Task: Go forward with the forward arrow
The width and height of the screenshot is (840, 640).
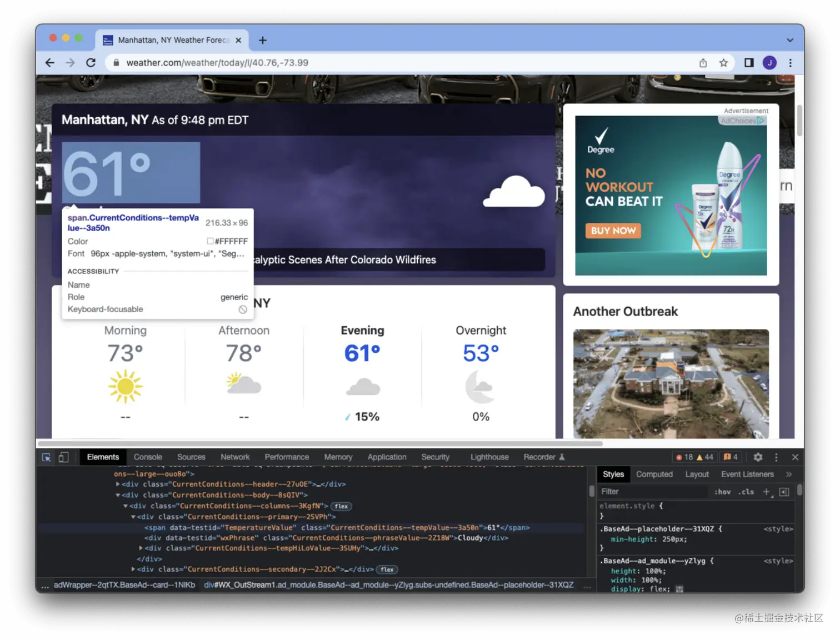Action: 70,63
